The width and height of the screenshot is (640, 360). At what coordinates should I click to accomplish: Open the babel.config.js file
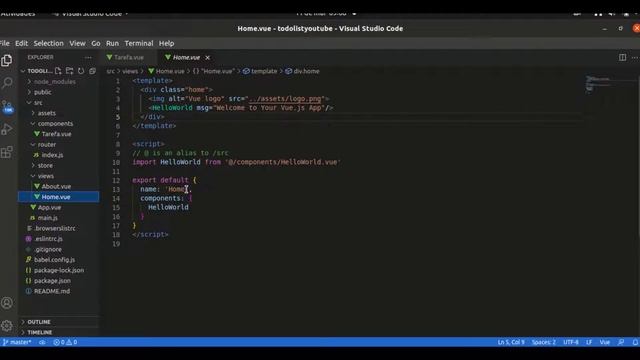[x=54, y=260]
